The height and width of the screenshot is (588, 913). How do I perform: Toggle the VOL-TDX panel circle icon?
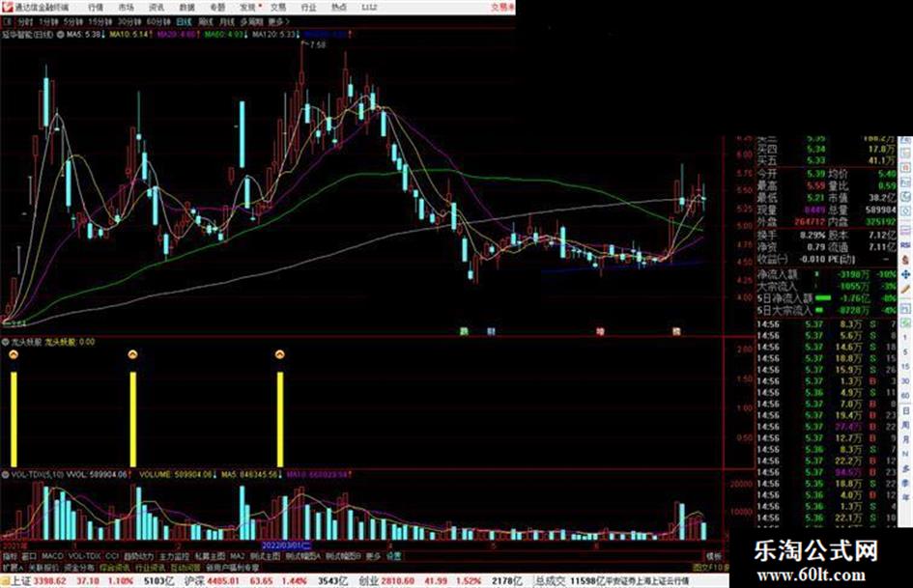click(x=5, y=475)
